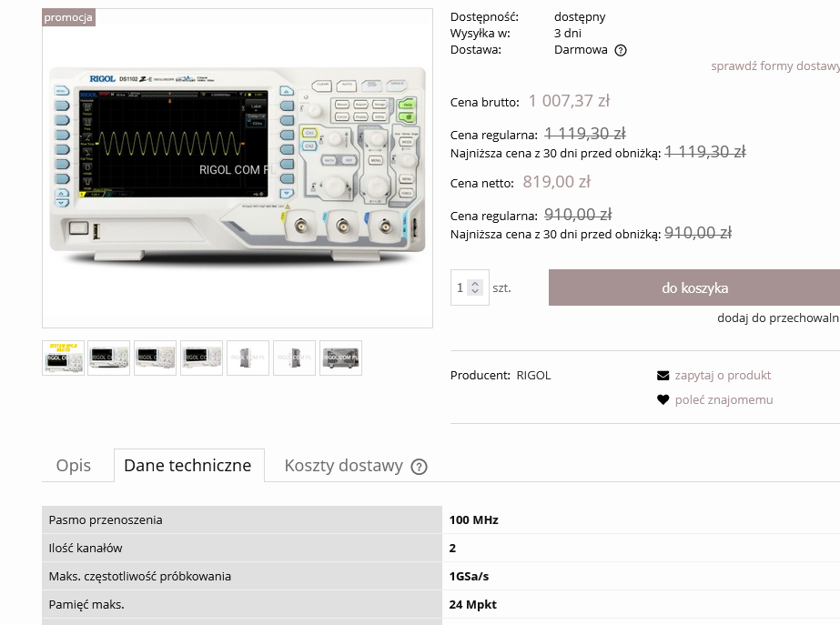Select the second oscilloscope thumbnail
The width and height of the screenshot is (840, 625).
pyautogui.click(x=109, y=358)
